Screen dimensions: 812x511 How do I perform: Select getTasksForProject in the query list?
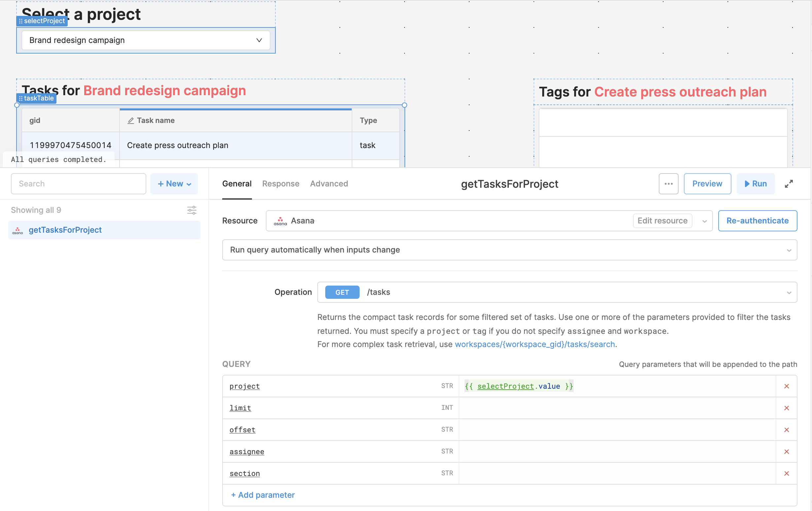[x=104, y=230]
